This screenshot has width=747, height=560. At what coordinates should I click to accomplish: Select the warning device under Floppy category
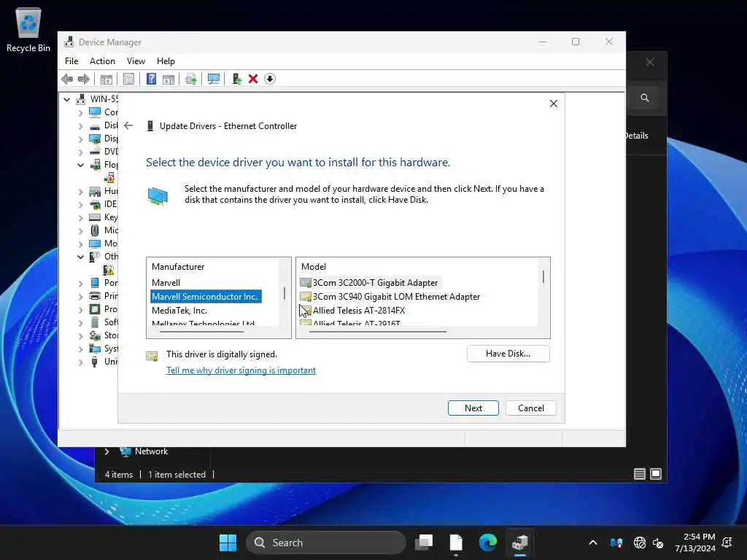coord(109,178)
